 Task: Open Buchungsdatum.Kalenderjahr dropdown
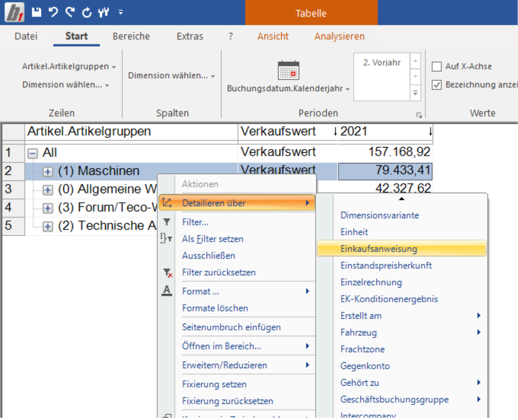tap(288, 89)
